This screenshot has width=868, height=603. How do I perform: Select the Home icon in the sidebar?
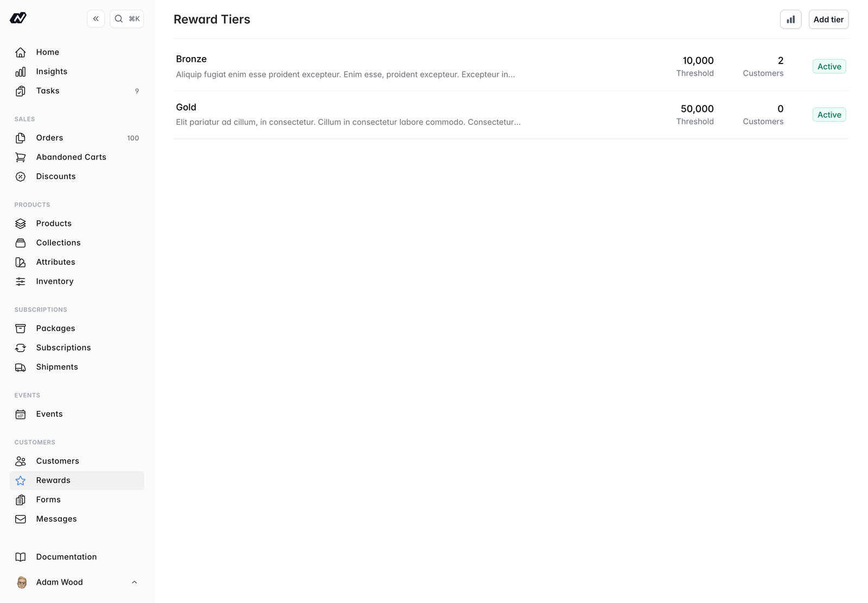21,52
